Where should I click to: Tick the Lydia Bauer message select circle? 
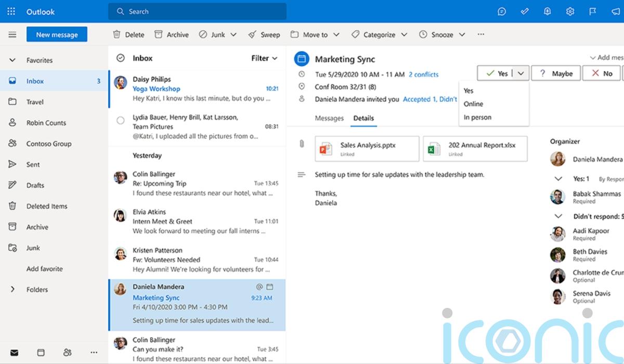[x=121, y=120]
